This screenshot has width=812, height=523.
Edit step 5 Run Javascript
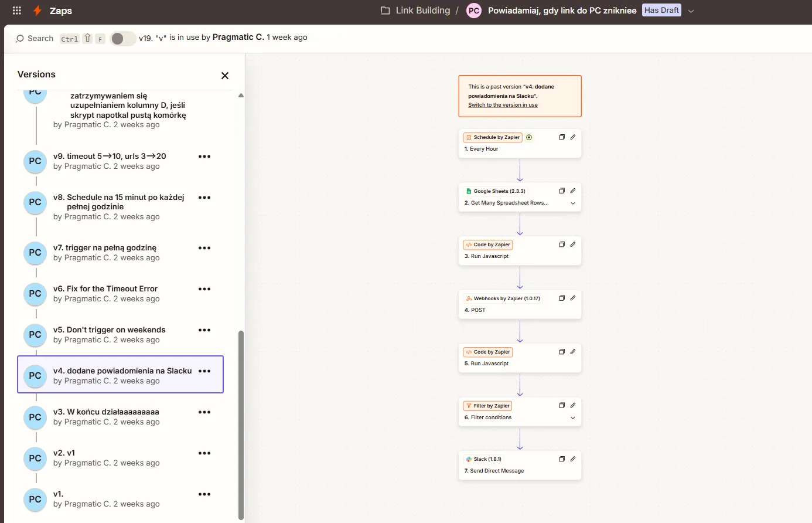(x=573, y=352)
